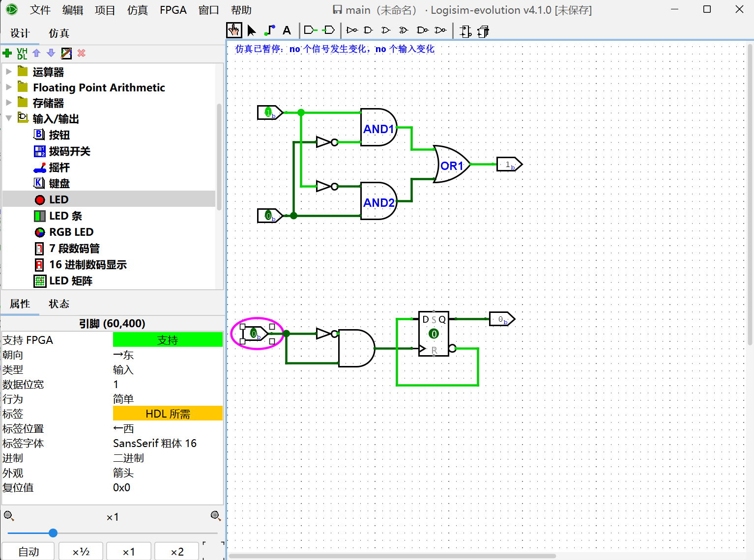
Task: Click the green 支持 FPGA value cell
Action: click(x=168, y=340)
